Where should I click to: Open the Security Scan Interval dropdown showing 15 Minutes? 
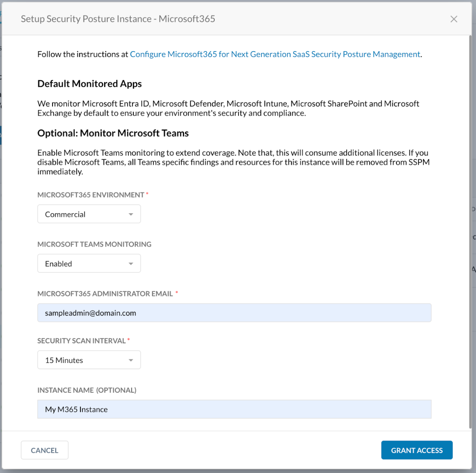pyautogui.click(x=89, y=360)
